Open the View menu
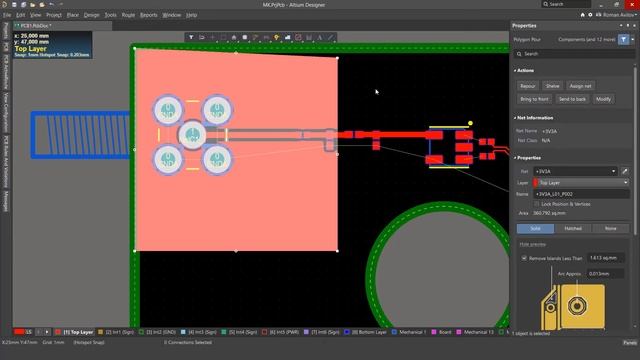The width and height of the screenshot is (640, 360). point(36,15)
